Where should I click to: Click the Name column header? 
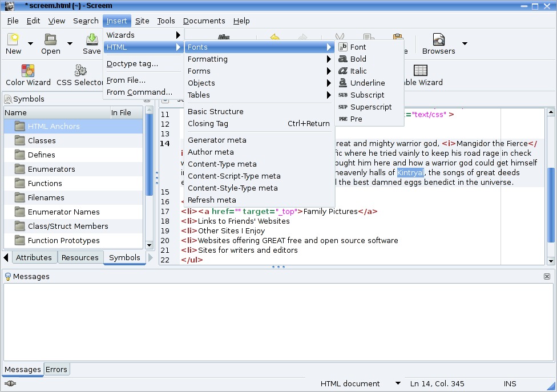click(x=56, y=112)
